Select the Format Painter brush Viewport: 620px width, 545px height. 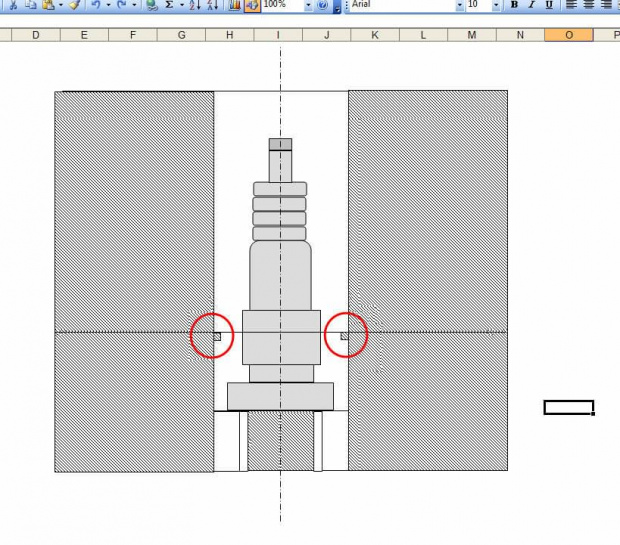75,5
